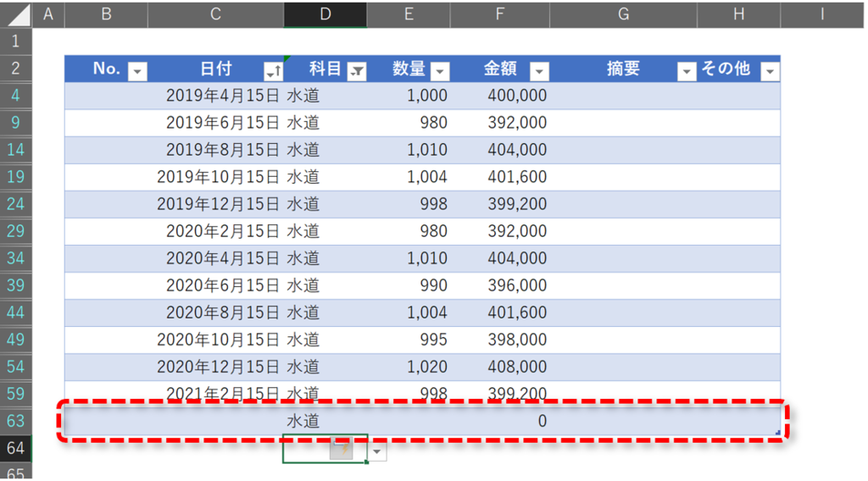Select row 34 header
Image resolution: width=868 pixels, height=481 pixels.
(15, 258)
